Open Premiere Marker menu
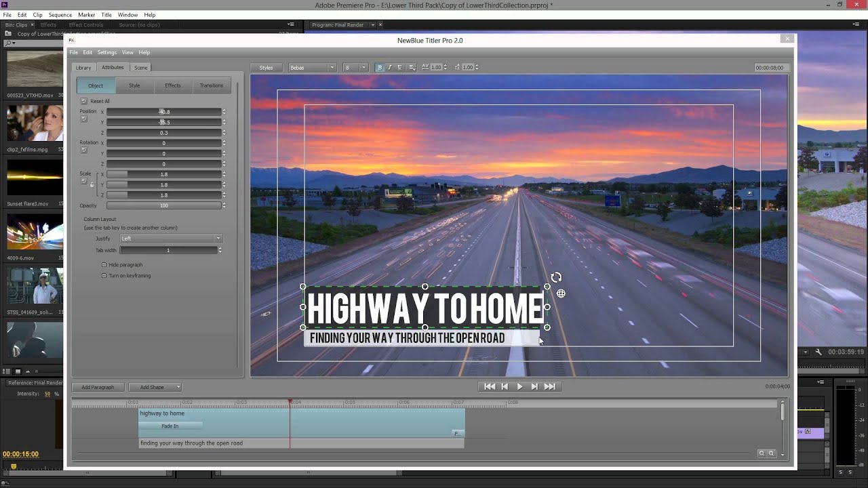The image size is (868, 488). pyautogui.click(x=86, y=14)
